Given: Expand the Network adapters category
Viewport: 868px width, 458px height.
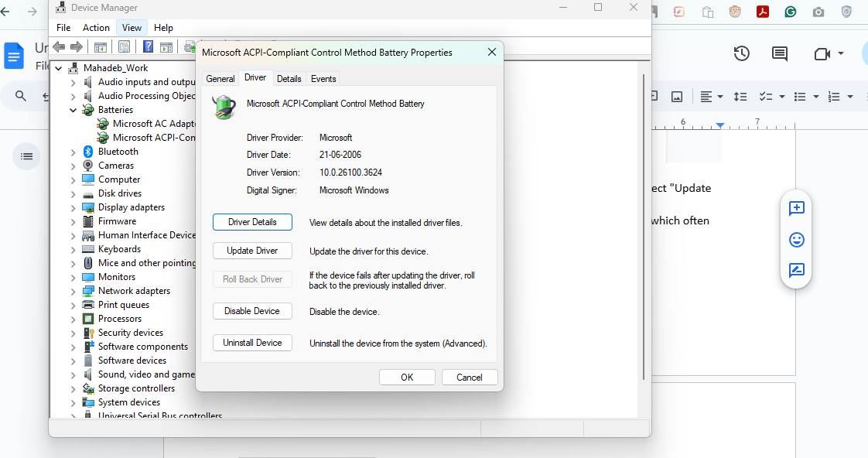Looking at the screenshot, I should 73,290.
